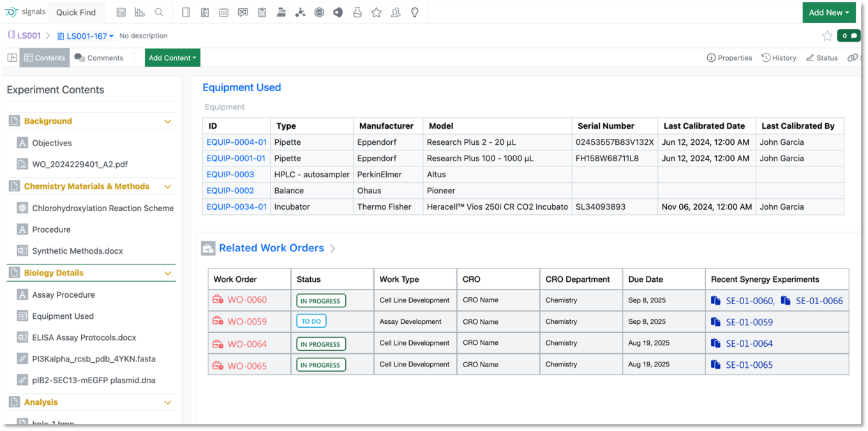Image resolution: width=868 pixels, height=431 pixels.
Task: Click the lab flask icon in toolbar
Action: (357, 13)
